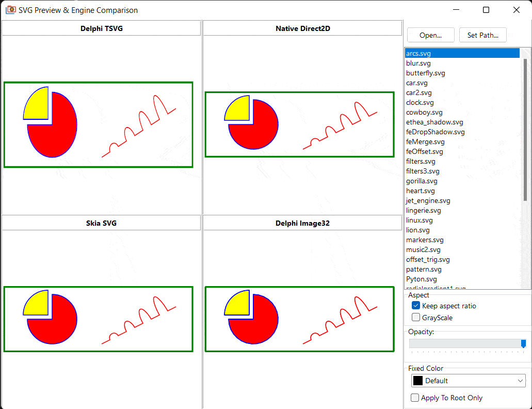Uncheck Keep aspect ratio checkbox
The image size is (532, 409).
pos(416,306)
